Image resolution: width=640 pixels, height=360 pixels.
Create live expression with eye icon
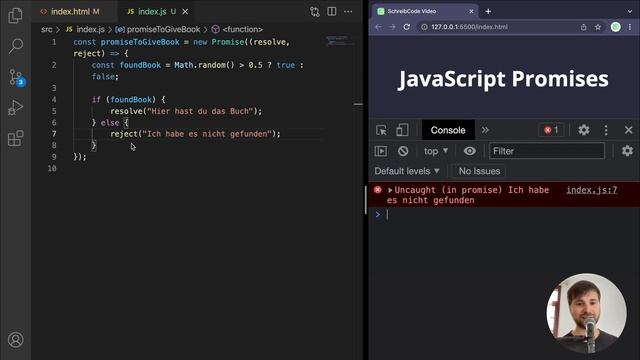coord(469,151)
